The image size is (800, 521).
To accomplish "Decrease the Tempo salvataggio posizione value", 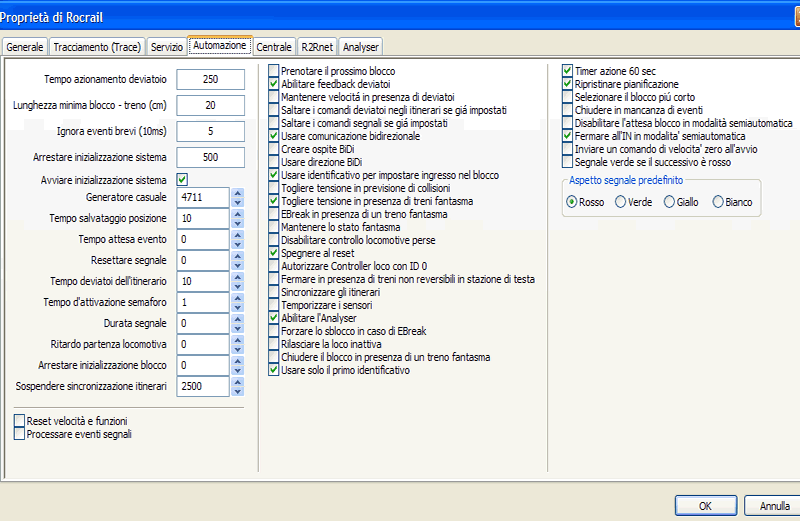I will [238, 224].
